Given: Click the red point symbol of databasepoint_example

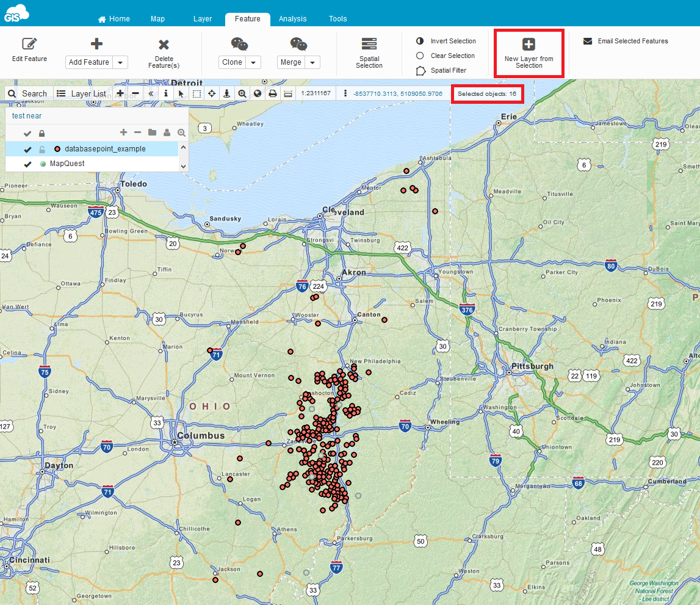Looking at the screenshot, I should click(x=57, y=149).
